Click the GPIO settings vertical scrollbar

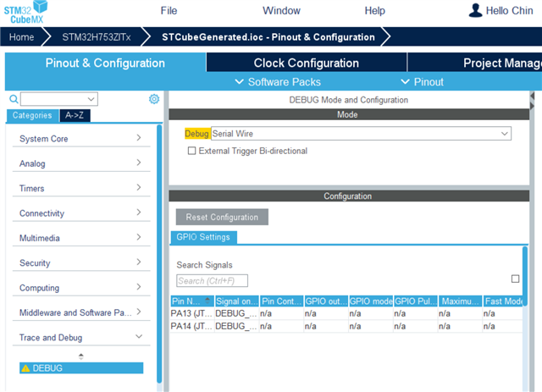(525, 276)
